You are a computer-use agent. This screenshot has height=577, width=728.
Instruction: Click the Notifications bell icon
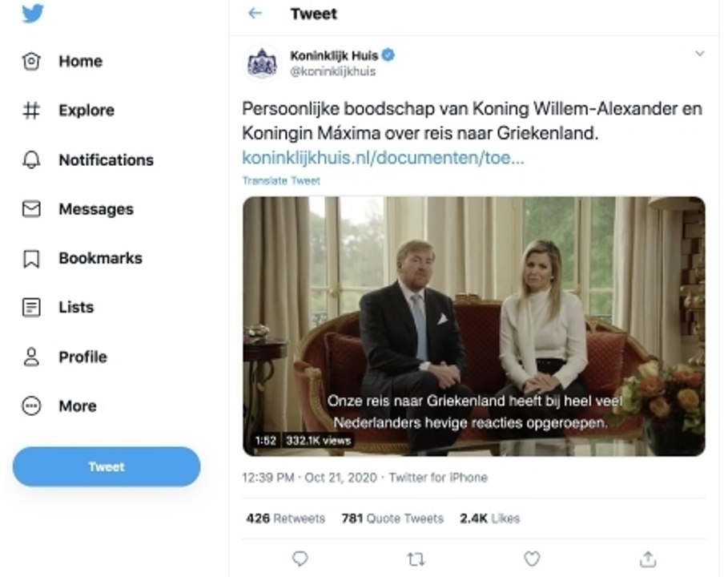point(31,160)
